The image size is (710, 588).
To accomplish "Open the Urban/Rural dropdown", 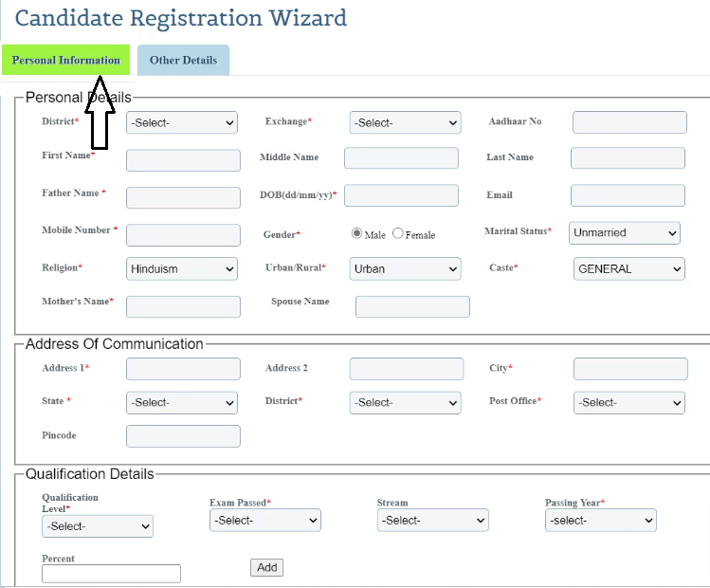I will tap(406, 269).
